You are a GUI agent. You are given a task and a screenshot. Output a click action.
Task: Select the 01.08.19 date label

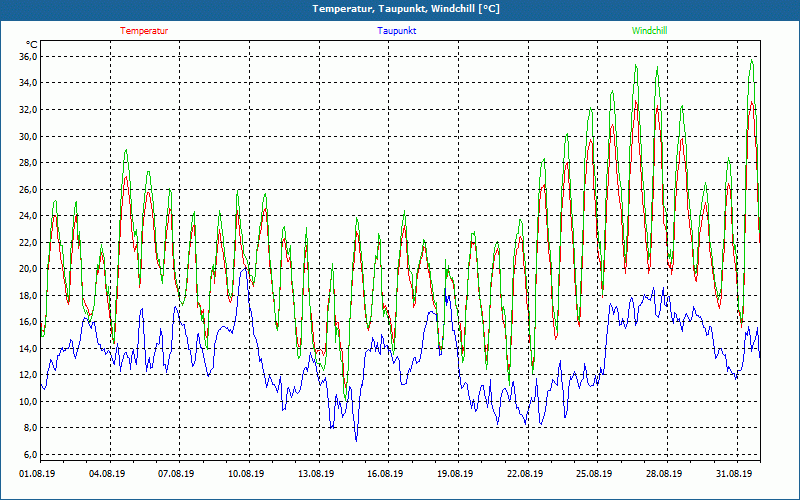click(37, 474)
